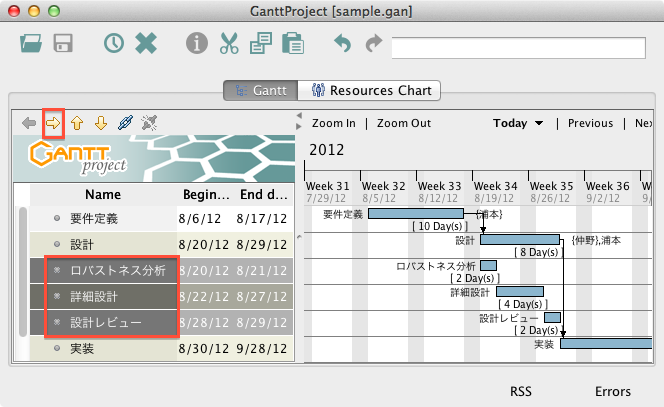Move task up with yellow up arrow
This screenshot has height=407, width=664.
[x=77, y=123]
